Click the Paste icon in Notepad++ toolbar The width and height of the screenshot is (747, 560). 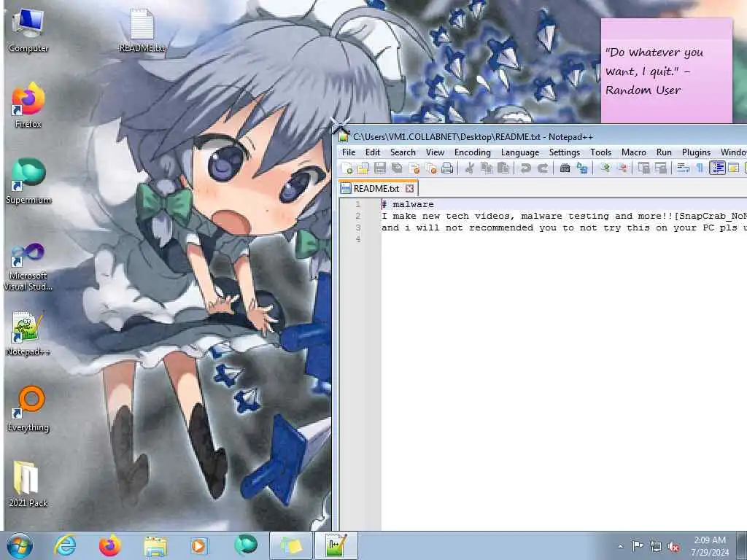coord(503,168)
